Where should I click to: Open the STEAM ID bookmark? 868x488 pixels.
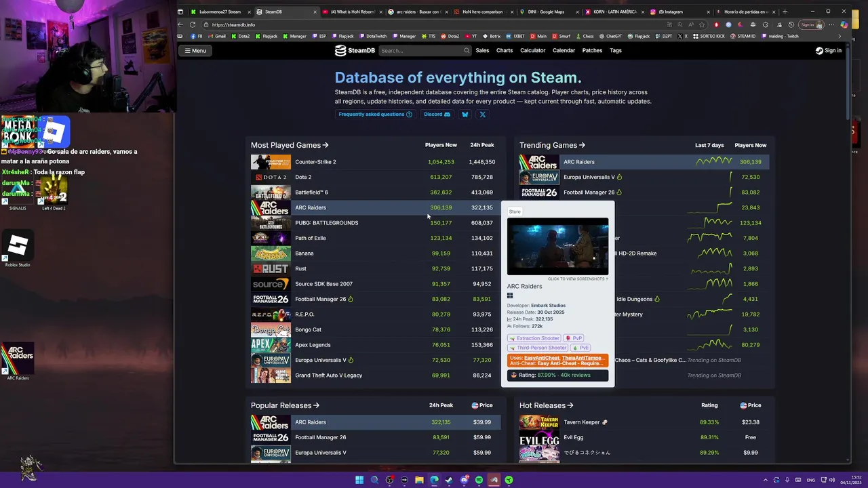(x=743, y=36)
